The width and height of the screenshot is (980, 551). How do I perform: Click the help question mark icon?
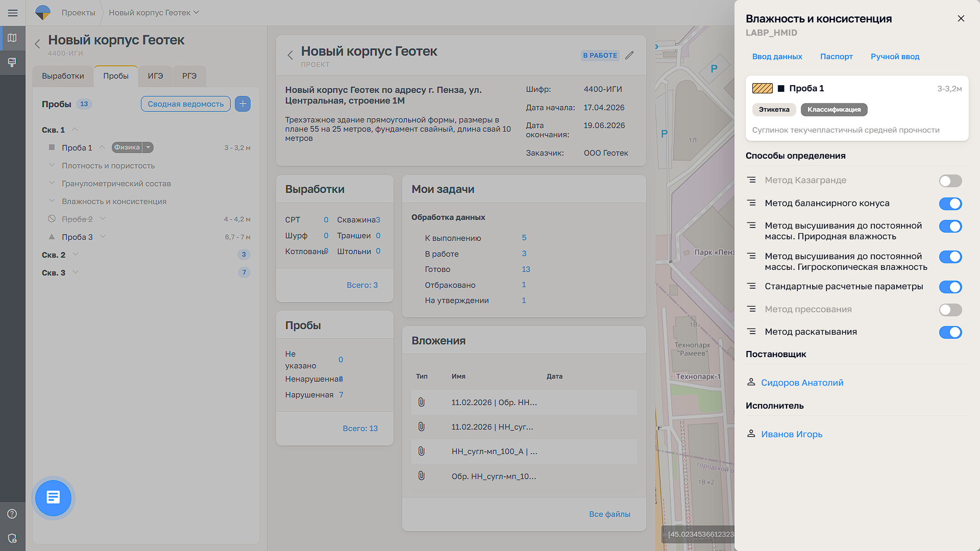[x=12, y=514]
